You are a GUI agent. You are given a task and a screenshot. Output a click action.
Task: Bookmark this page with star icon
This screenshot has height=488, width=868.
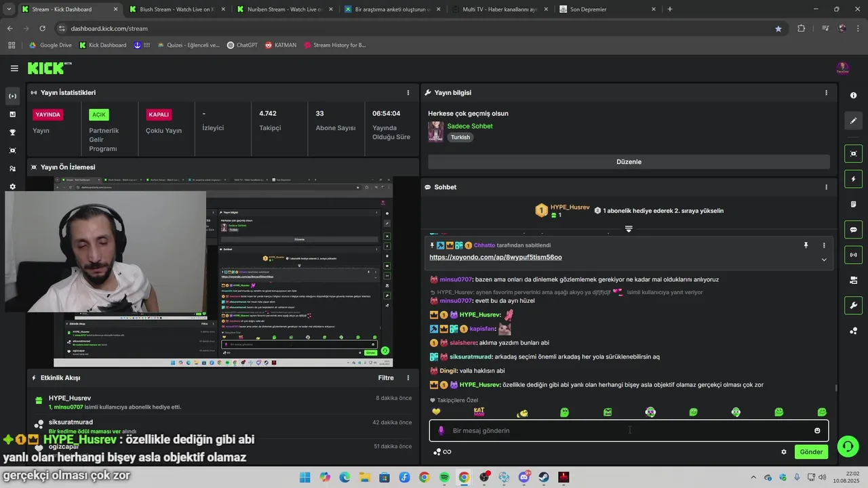[778, 28]
